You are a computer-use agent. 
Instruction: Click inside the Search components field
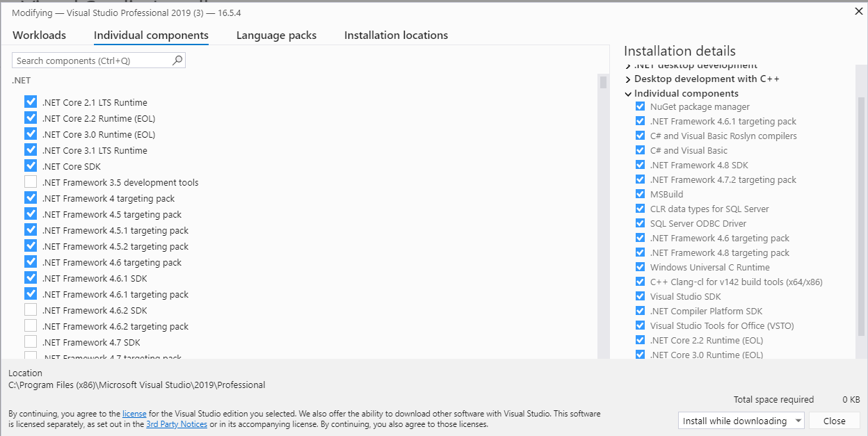[x=90, y=60]
